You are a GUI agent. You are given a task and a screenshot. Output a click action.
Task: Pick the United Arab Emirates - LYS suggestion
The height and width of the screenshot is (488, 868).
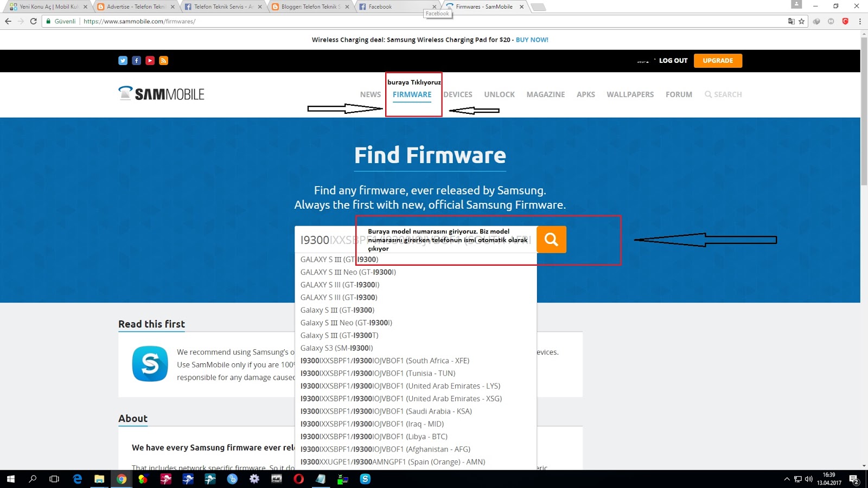click(x=400, y=386)
